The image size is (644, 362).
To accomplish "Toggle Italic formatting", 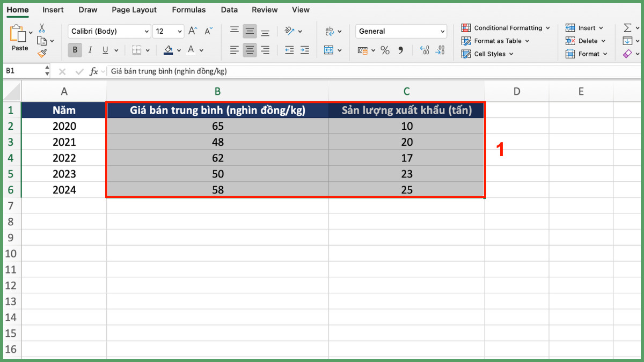I will point(90,50).
